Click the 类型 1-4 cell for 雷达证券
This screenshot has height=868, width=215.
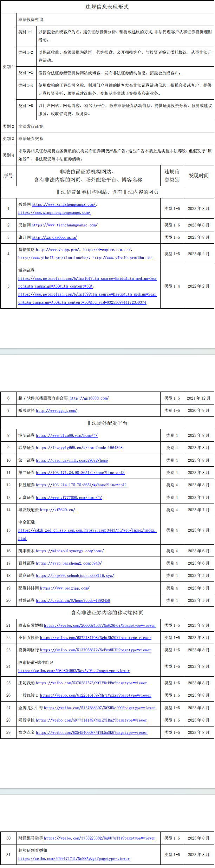click(x=172, y=286)
